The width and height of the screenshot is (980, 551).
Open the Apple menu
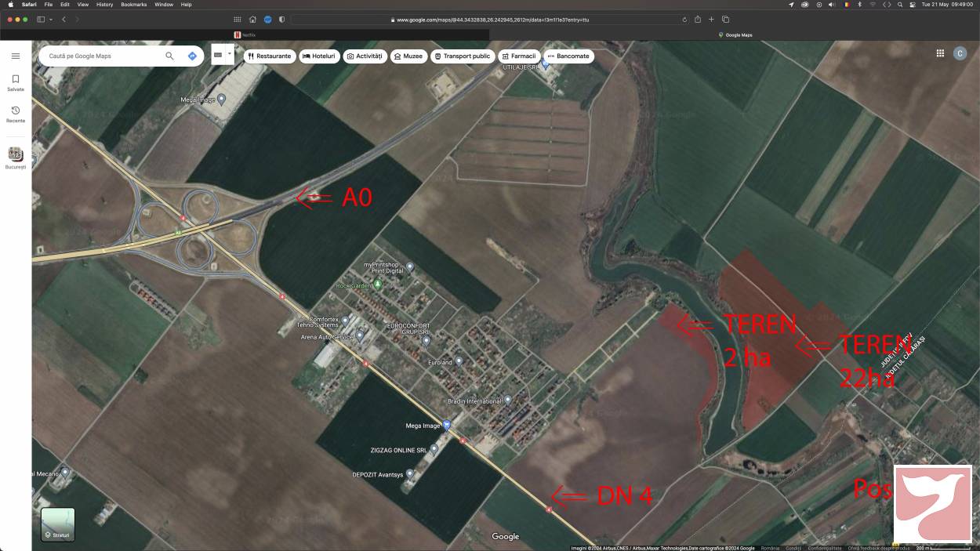point(10,5)
